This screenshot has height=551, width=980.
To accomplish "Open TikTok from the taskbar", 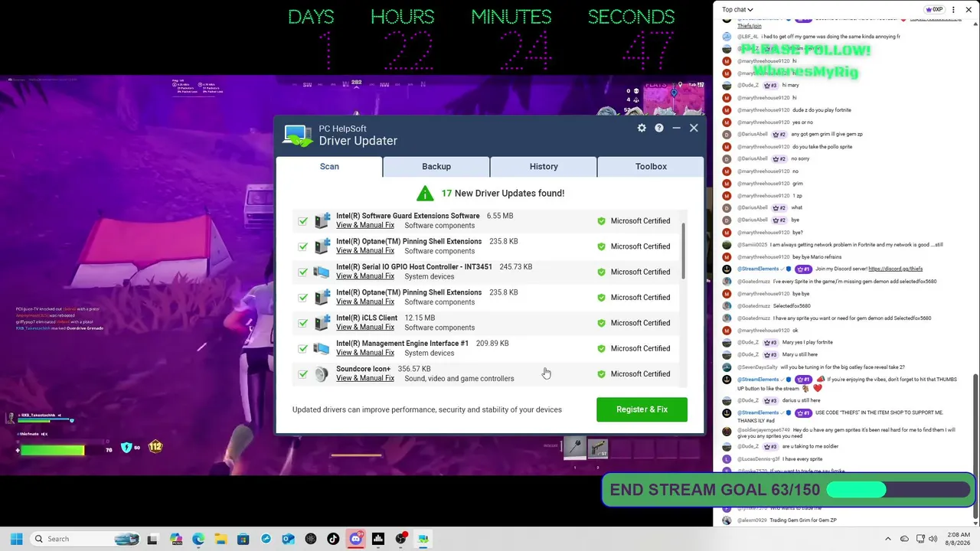I will tap(333, 539).
